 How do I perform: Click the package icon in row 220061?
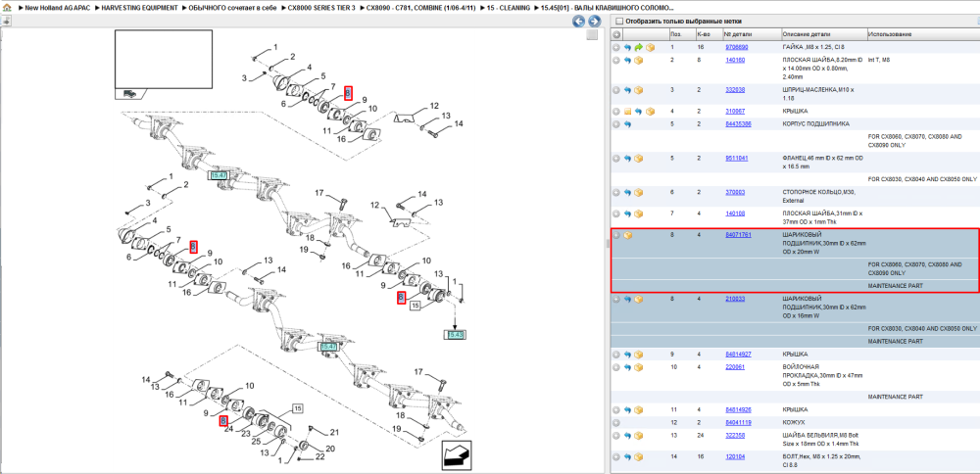tap(639, 367)
